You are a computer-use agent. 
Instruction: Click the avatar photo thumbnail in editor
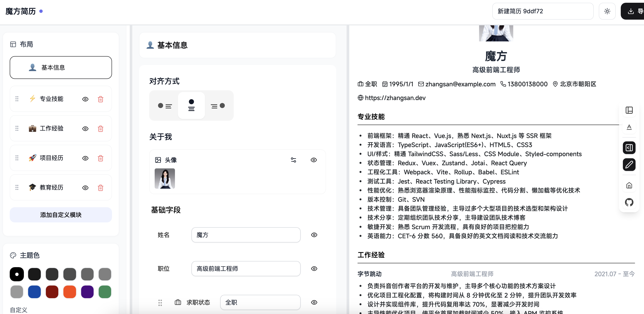coord(165,179)
